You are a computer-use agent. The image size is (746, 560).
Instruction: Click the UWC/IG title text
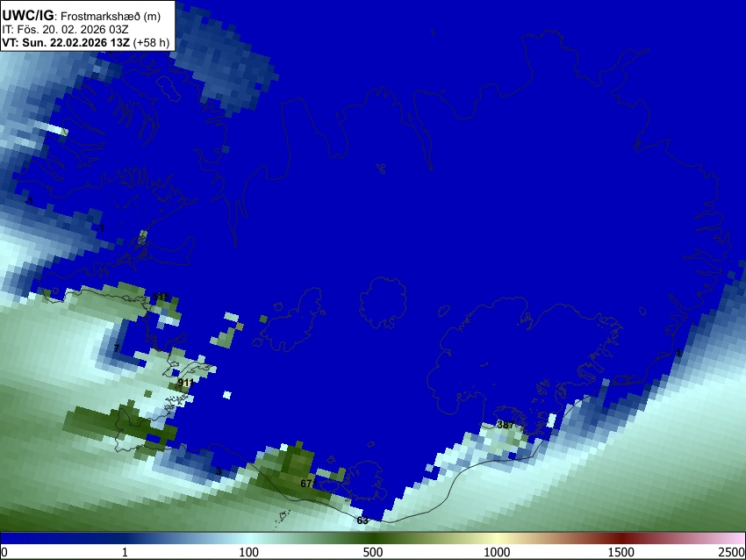[x=28, y=15]
